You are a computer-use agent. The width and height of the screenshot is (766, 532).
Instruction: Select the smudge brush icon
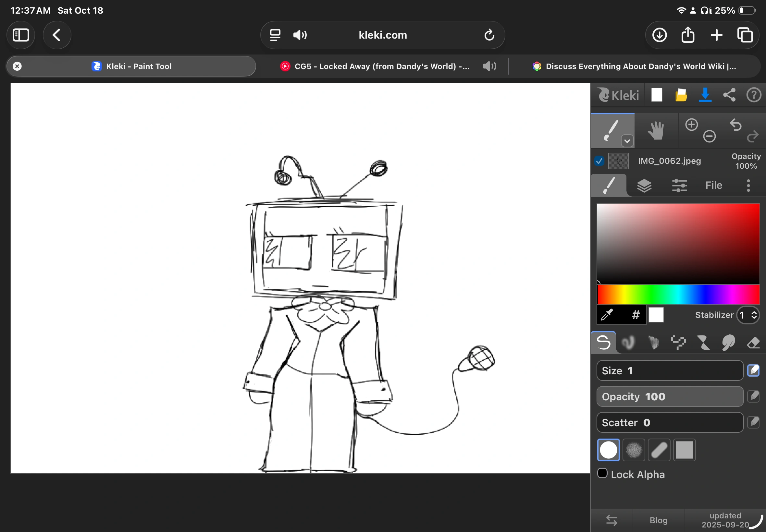(x=728, y=342)
